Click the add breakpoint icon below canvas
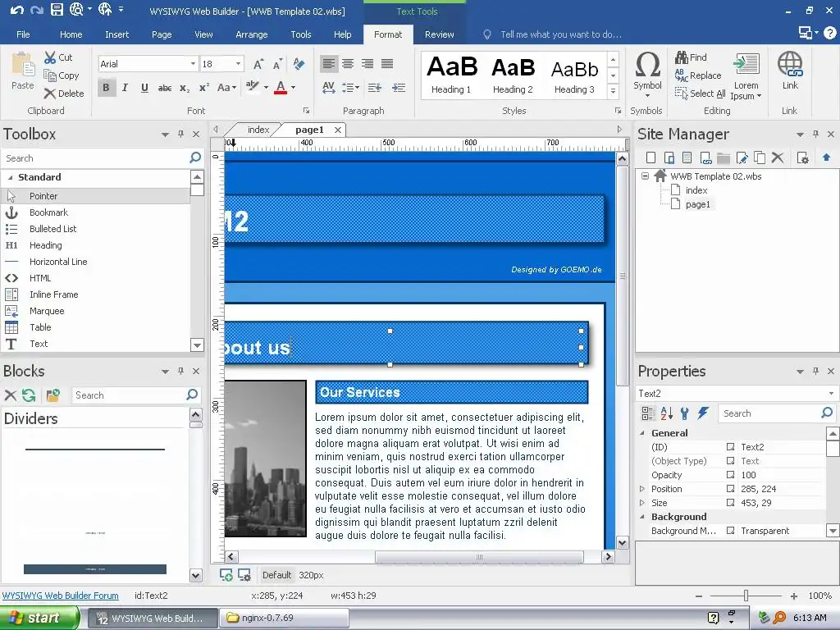 tap(226, 575)
